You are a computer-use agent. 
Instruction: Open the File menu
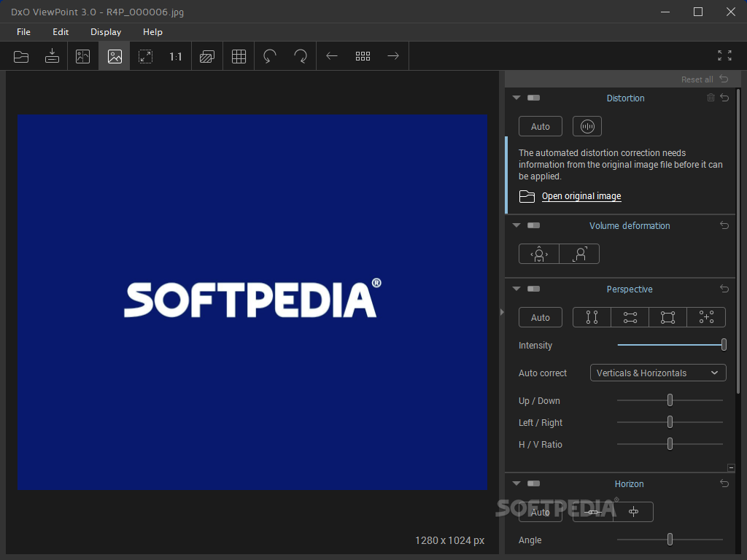pos(23,32)
